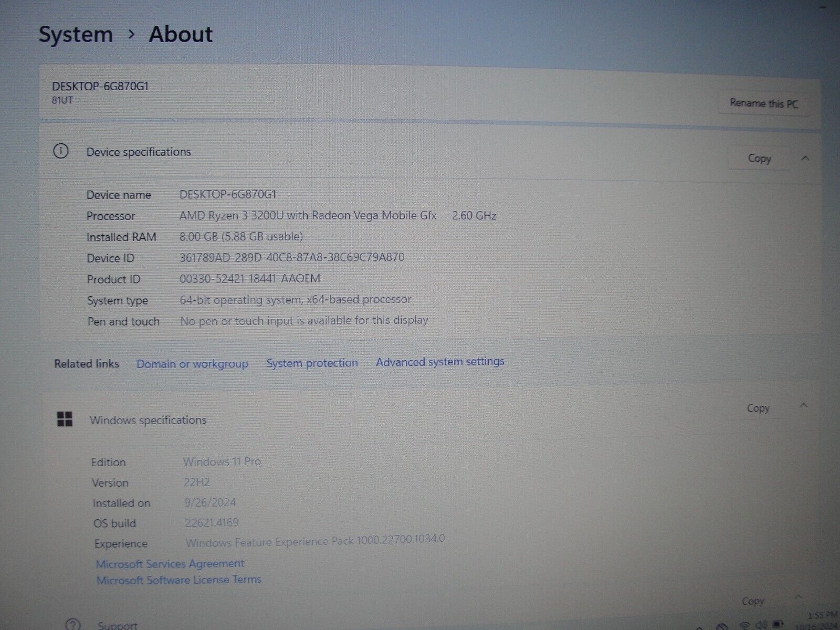The image size is (840, 630).
Task: Click the System type label
Action: (x=118, y=301)
